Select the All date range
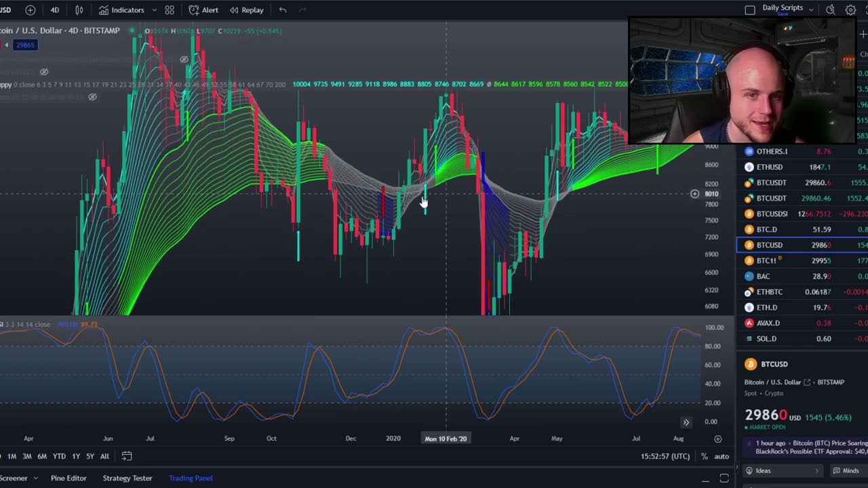Screen dimensions: 868x488 point(104,456)
